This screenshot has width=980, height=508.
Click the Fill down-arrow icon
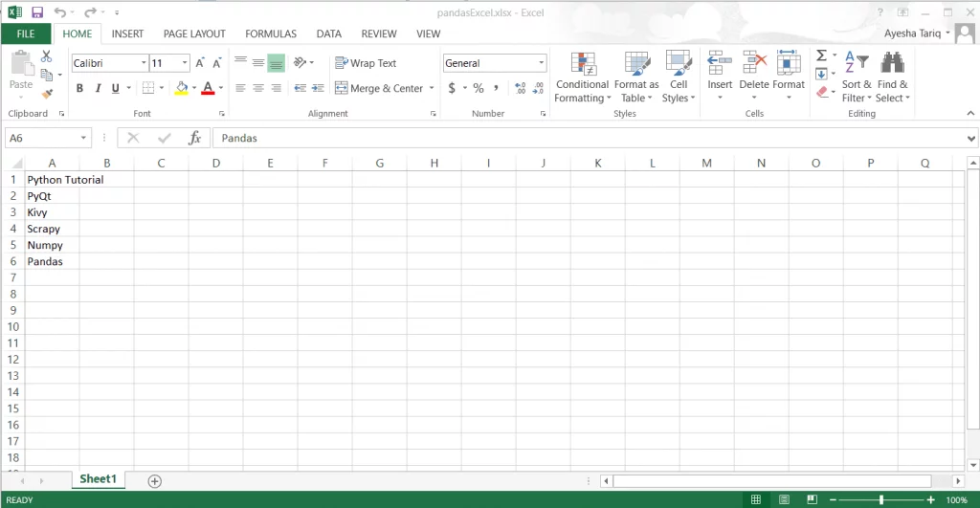tap(822, 75)
